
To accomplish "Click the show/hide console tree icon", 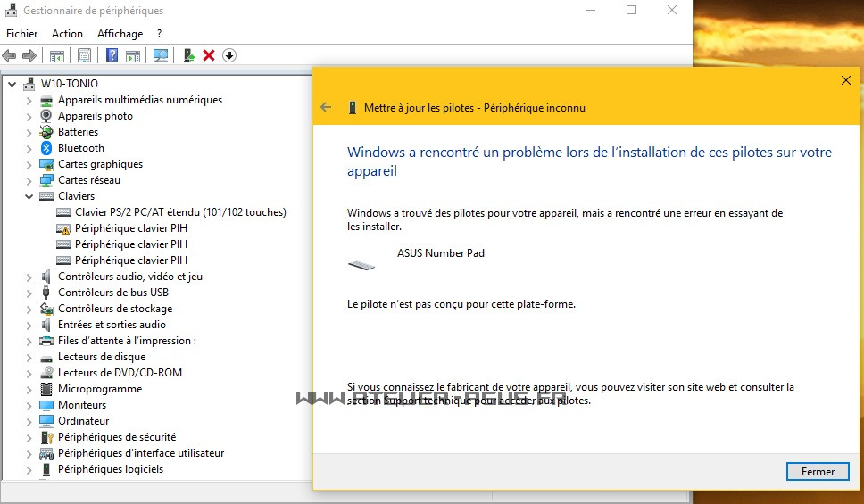I will [57, 55].
